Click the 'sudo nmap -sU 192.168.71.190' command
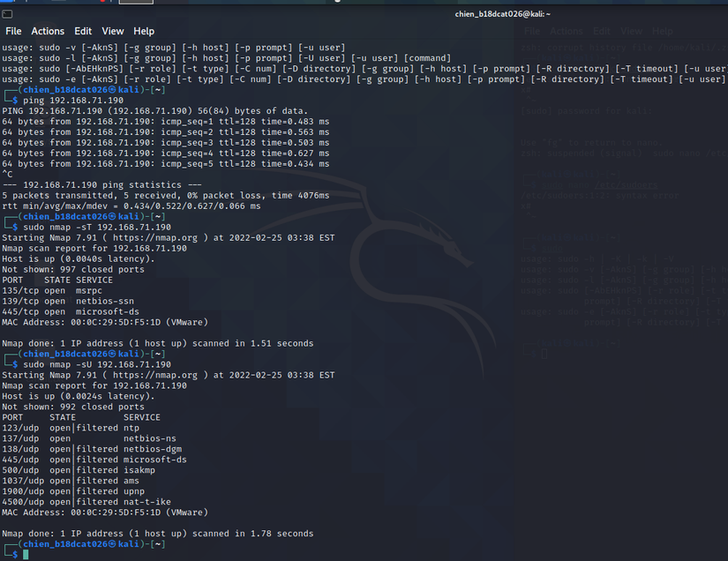 pyautogui.click(x=97, y=364)
